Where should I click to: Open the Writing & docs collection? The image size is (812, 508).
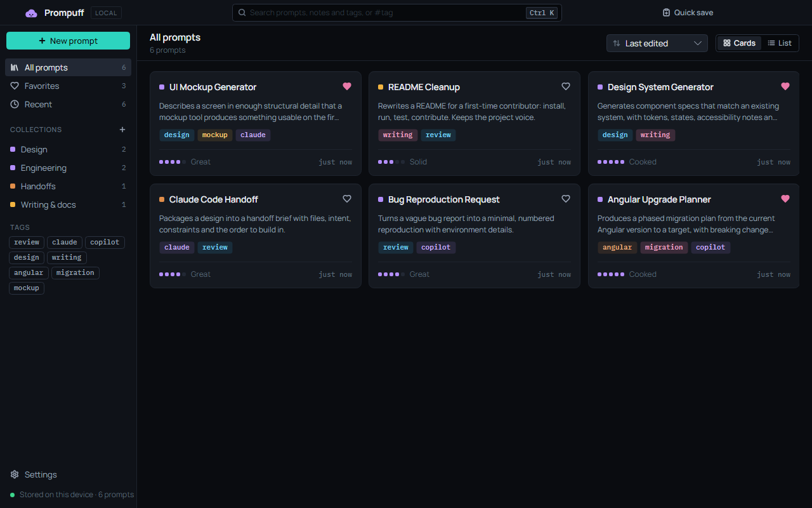(x=68, y=204)
